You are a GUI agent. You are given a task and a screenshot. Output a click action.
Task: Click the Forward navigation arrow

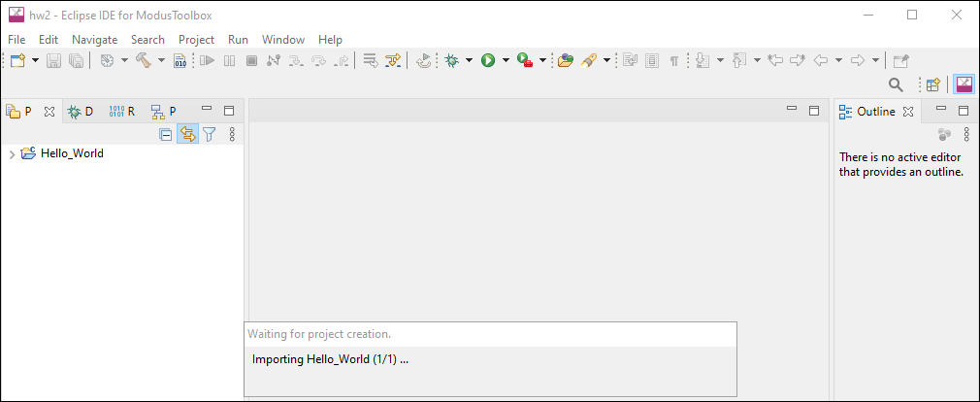[858, 60]
